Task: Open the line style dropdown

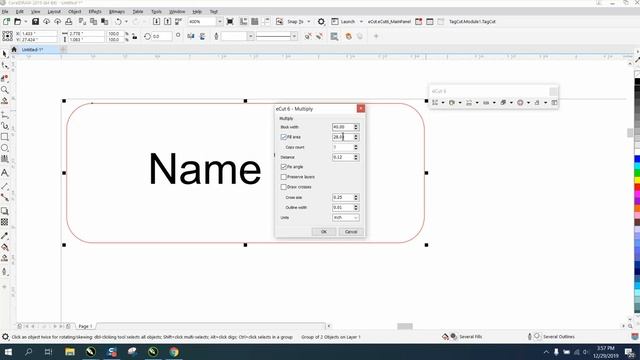Action: [294, 36]
